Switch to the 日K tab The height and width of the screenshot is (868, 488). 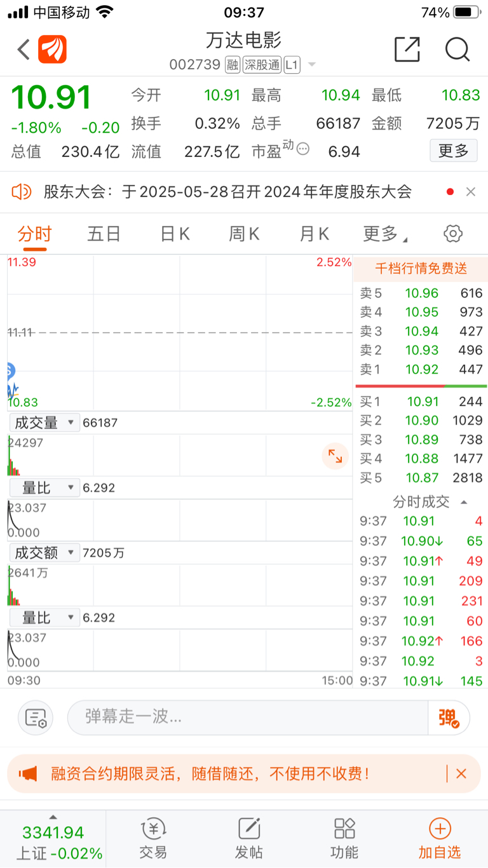pos(175,234)
